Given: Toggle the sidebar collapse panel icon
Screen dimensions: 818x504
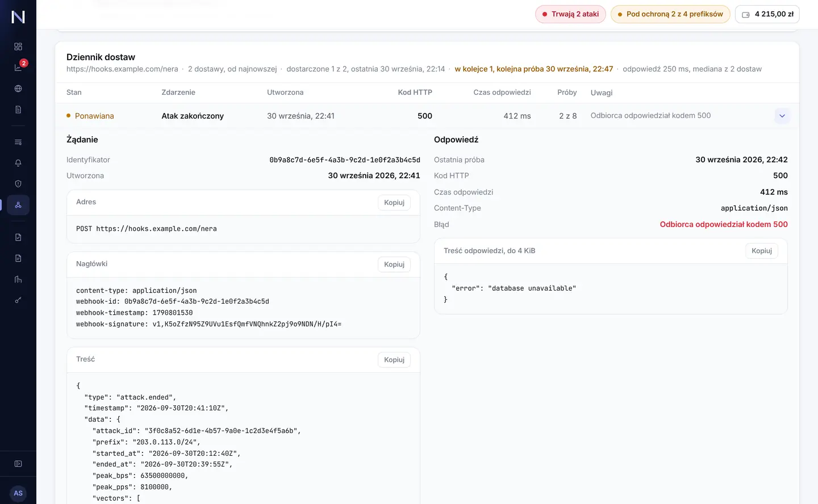Looking at the screenshot, I should point(18,464).
